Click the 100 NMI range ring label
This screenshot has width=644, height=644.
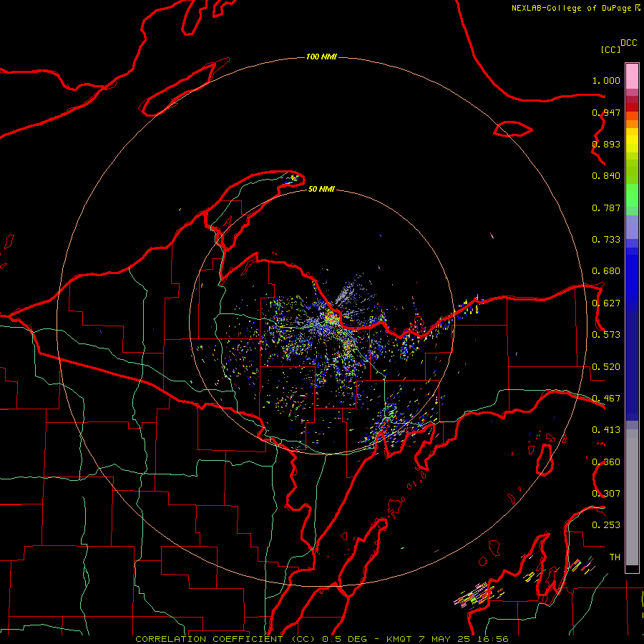(321, 57)
